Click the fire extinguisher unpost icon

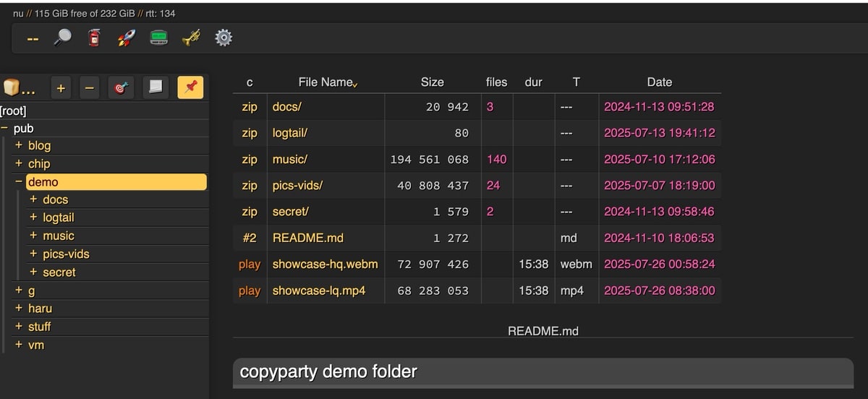pyautogui.click(x=94, y=38)
